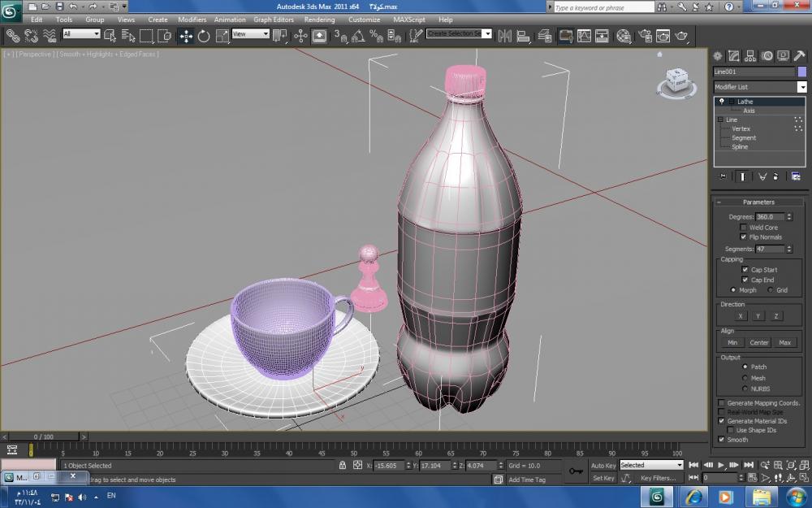812x508 pixels.
Task: Collapse the Line sub-object tree
Action: 719,119
